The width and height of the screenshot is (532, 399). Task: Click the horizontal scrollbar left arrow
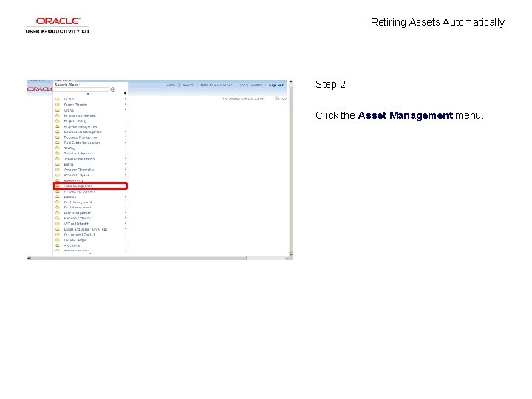(x=29, y=258)
